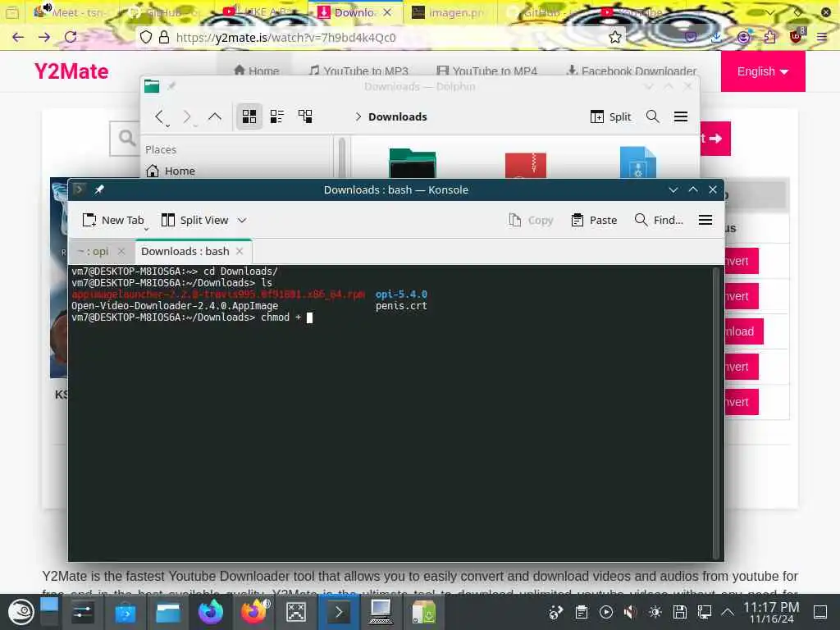Click Konsole taskbar icon
The width and height of the screenshot is (840, 630).
338,612
